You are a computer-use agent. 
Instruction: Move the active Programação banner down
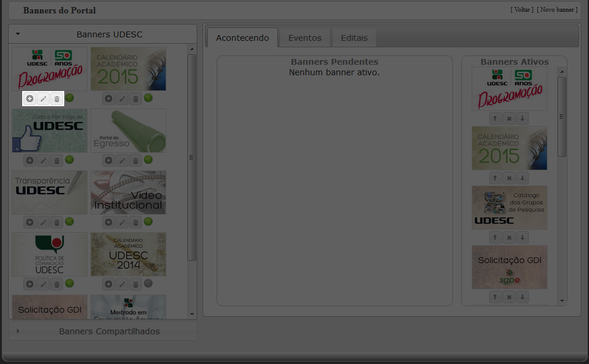point(522,118)
